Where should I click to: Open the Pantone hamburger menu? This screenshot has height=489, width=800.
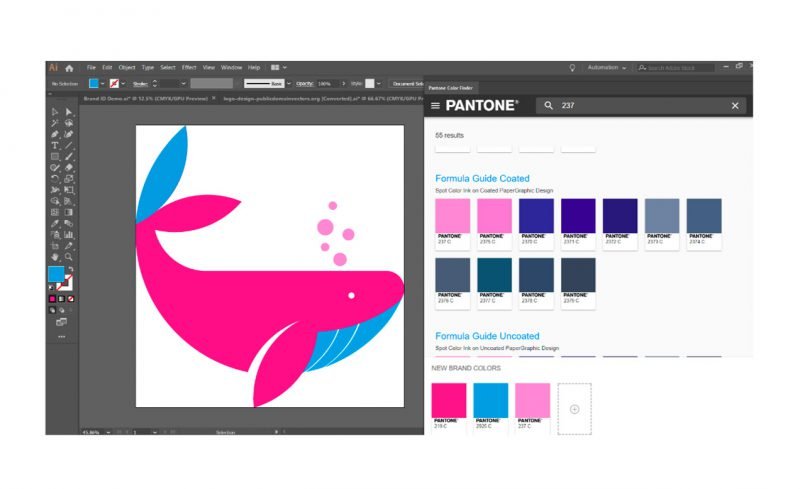coord(435,106)
